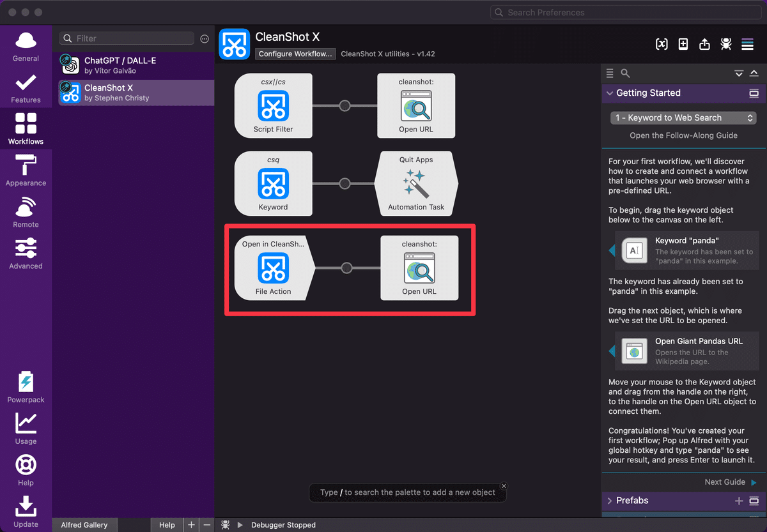The height and width of the screenshot is (532, 767).
Task: Collapse all palette sections arrow
Action: tap(754, 73)
